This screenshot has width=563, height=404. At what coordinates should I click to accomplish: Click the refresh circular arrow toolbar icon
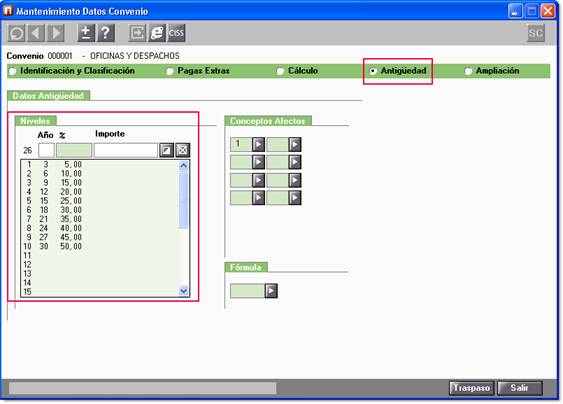pyautogui.click(x=16, y=33)
